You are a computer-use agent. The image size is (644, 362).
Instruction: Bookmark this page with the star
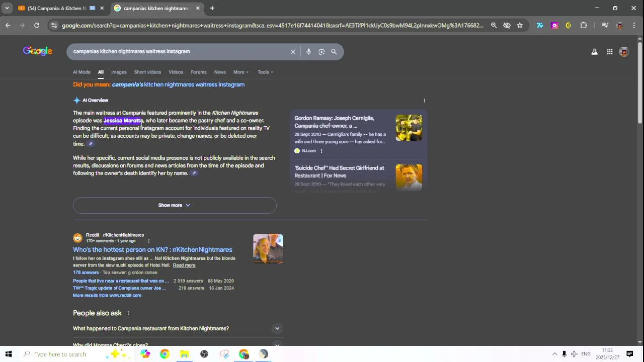[x=520, y=25]
